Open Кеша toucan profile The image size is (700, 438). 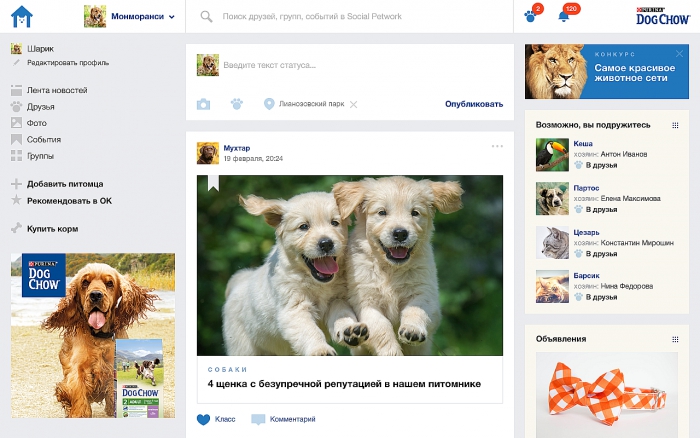[x=583, y=144]
